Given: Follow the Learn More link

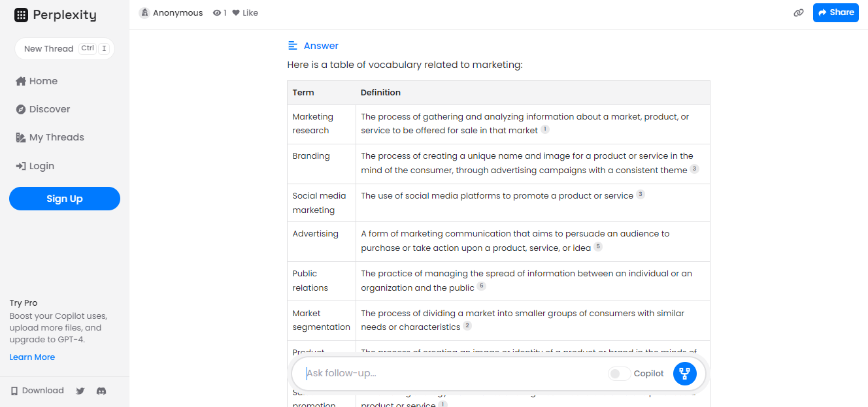Looking at the screenshot, I should click(32, 357).
